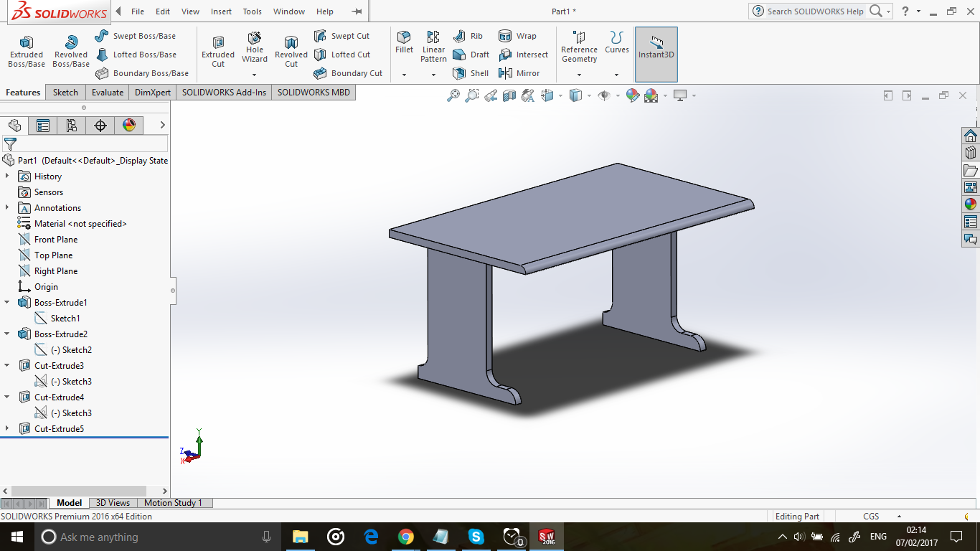Choose Boundary Boss/Base feature
This screenshot has width=980, height=551.
(142, 73)
